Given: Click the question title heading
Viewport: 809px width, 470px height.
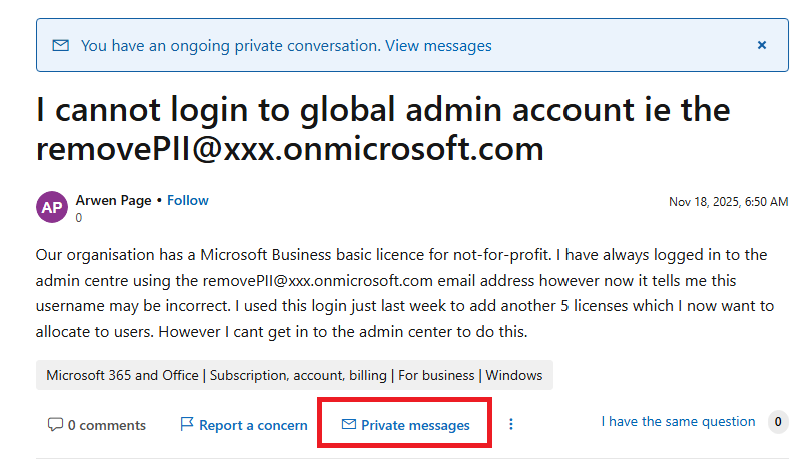Looking at the screenshot, I should pyautogui.click(x=383, y=128).
